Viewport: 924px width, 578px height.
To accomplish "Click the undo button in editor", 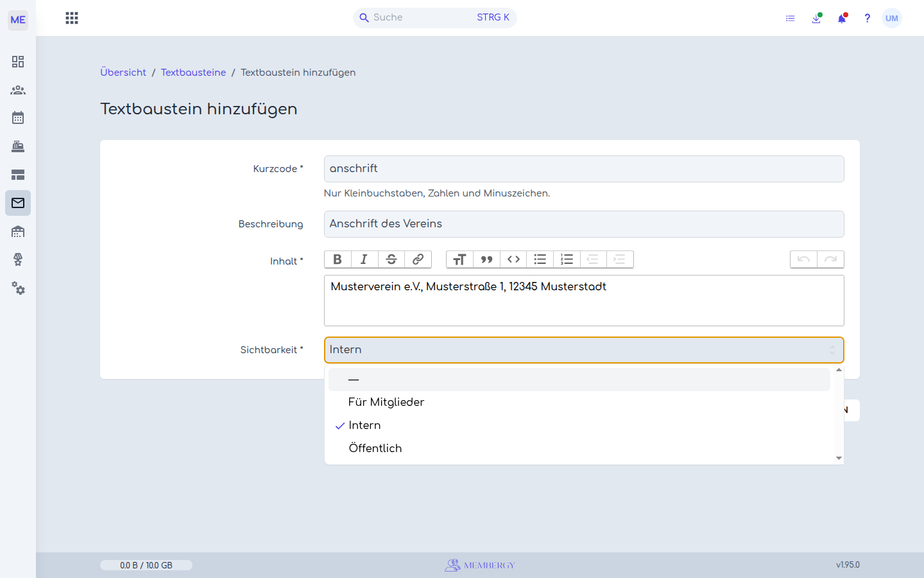I will point(803,259).
